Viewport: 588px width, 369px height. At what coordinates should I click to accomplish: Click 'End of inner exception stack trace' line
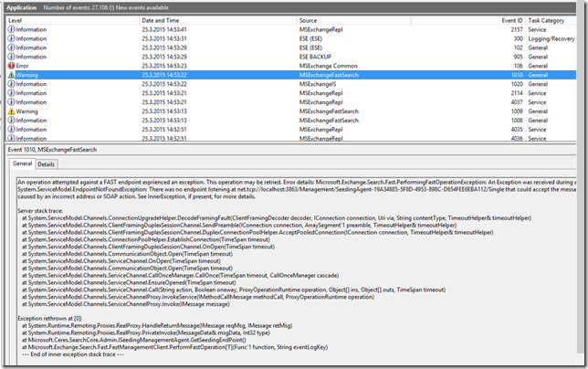tap(73, 354)
